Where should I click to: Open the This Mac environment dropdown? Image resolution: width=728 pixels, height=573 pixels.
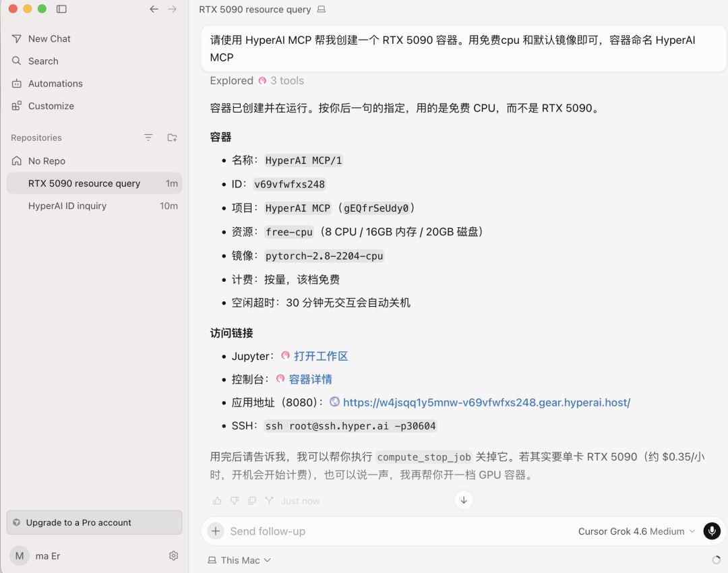click(239, 560)
